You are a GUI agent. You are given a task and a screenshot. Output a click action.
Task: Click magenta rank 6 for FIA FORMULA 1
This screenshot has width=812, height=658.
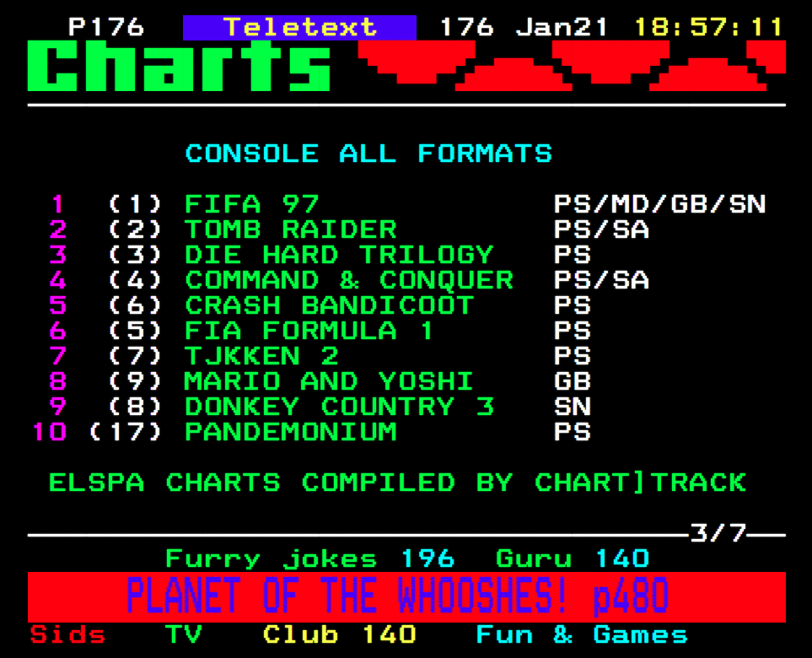coord(58,331)
